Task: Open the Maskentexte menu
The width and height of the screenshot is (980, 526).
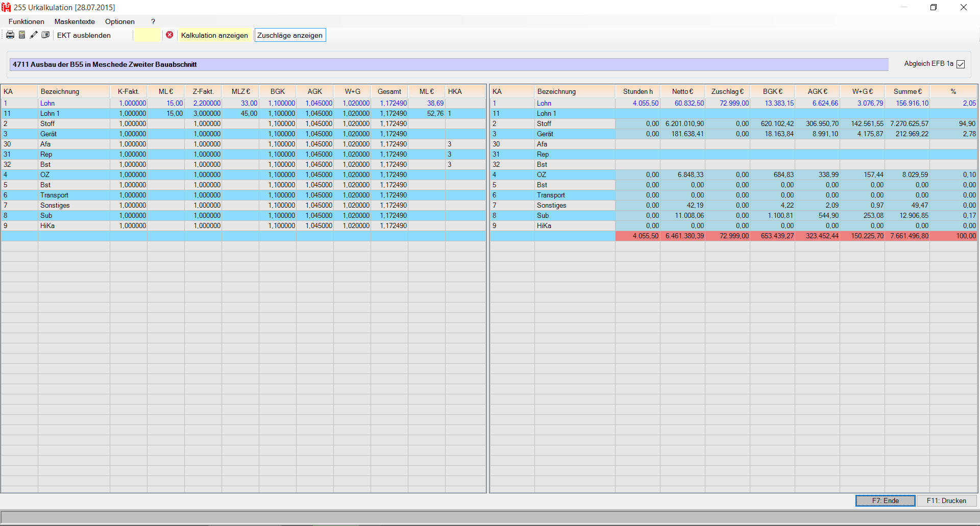Action: click(75, 21)
